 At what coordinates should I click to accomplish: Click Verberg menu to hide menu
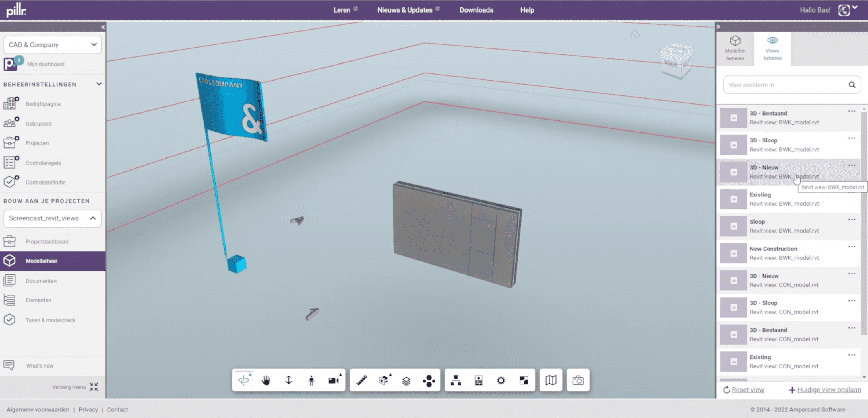tap(75, 387)
